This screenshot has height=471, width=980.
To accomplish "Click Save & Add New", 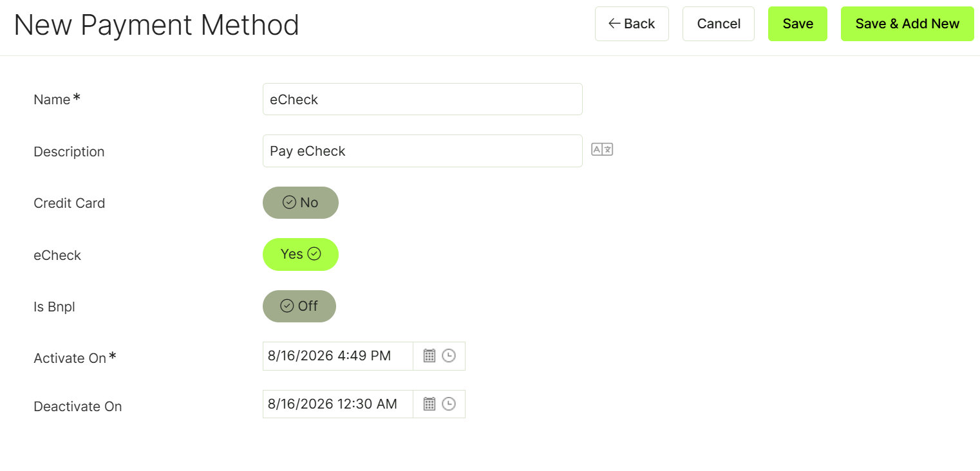I will (x=907, y=24).
